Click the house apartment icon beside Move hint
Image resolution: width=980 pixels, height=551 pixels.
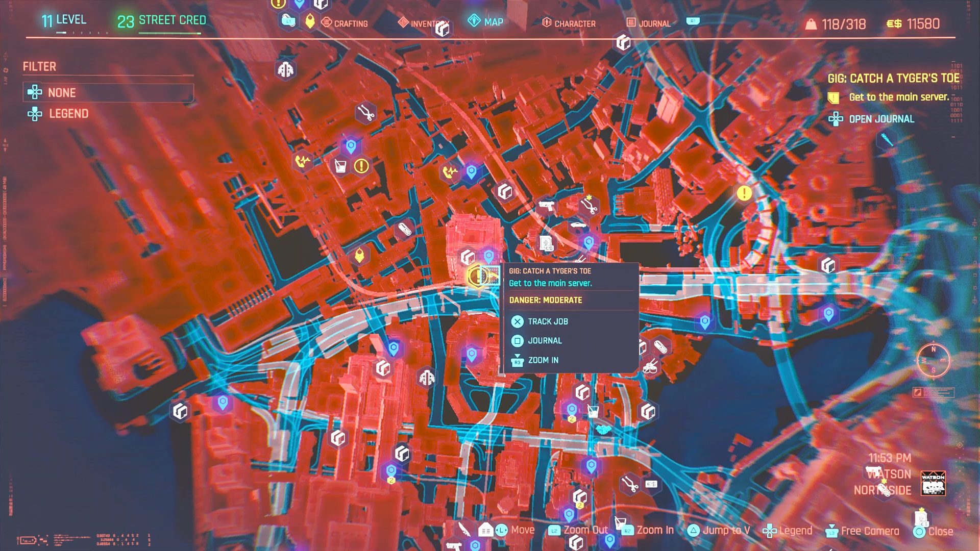(x=485, y=530)
